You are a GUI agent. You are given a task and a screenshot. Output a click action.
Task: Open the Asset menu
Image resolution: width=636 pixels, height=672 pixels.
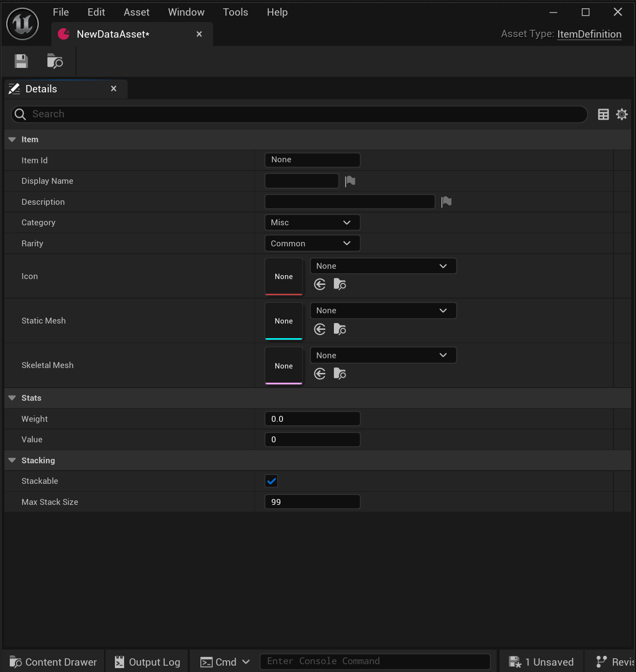pyautogui.click(x=136, y=12)
